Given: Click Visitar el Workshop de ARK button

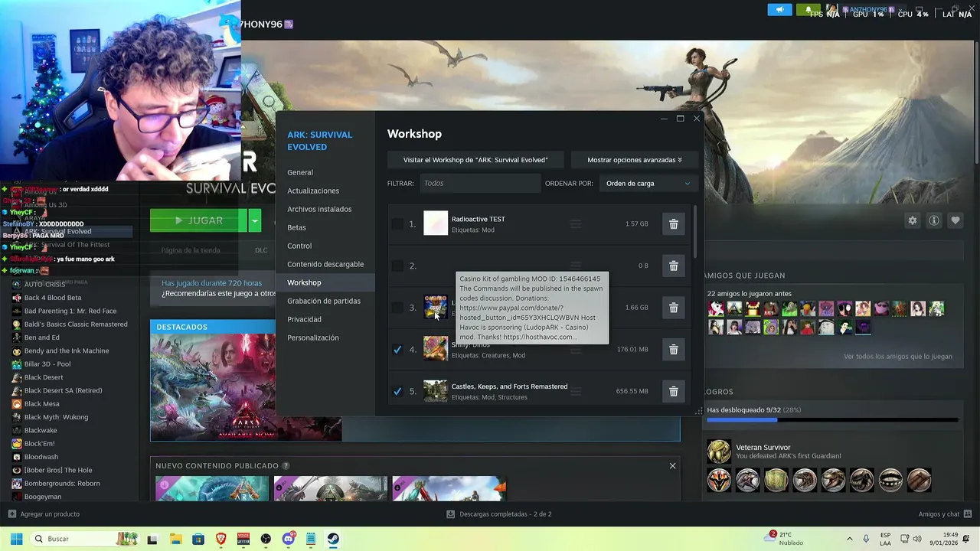Looking at the screenshot, I should (475, 160).
